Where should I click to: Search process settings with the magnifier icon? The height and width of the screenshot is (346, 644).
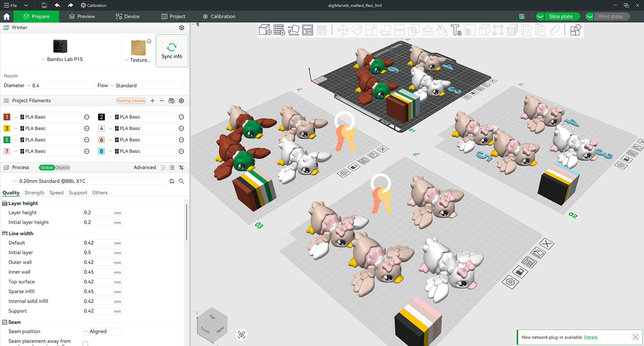(181, 181)
